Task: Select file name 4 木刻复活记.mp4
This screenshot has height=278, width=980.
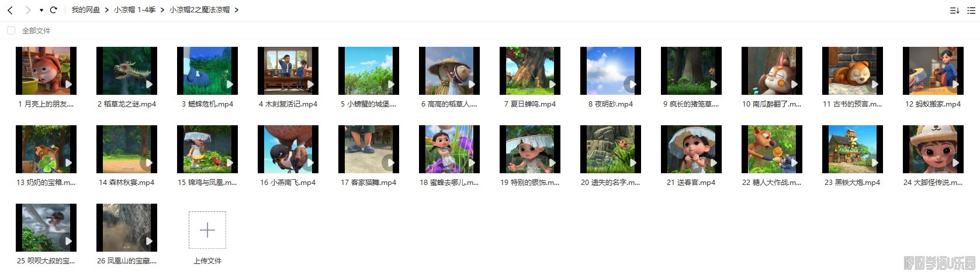Action: pos(288,104)
